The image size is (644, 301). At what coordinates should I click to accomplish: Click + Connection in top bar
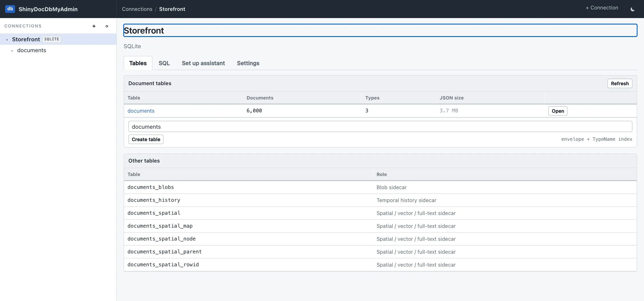[602, 8]
